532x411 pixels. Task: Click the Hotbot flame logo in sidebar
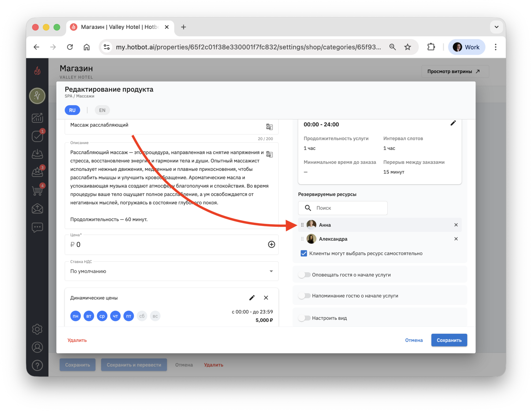click(37, 70)
